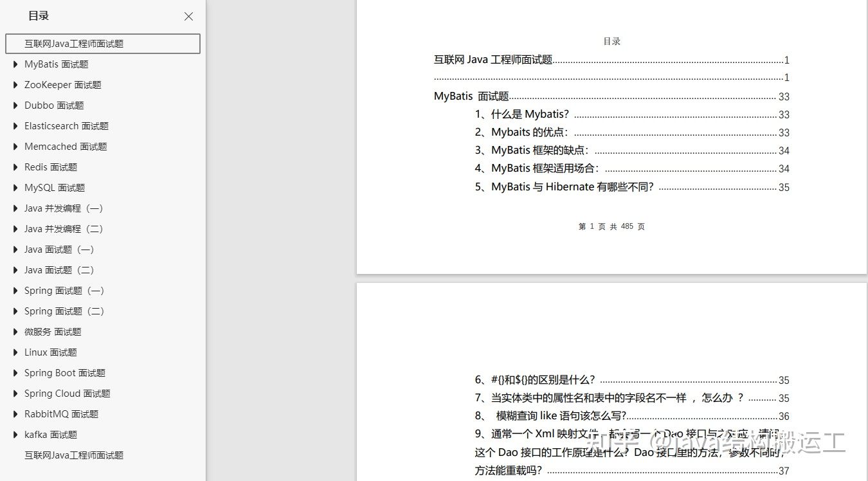The image size is (868, 481).
Task: Expand the 微服务 面试题 arrow
Action: click(15, 332)
